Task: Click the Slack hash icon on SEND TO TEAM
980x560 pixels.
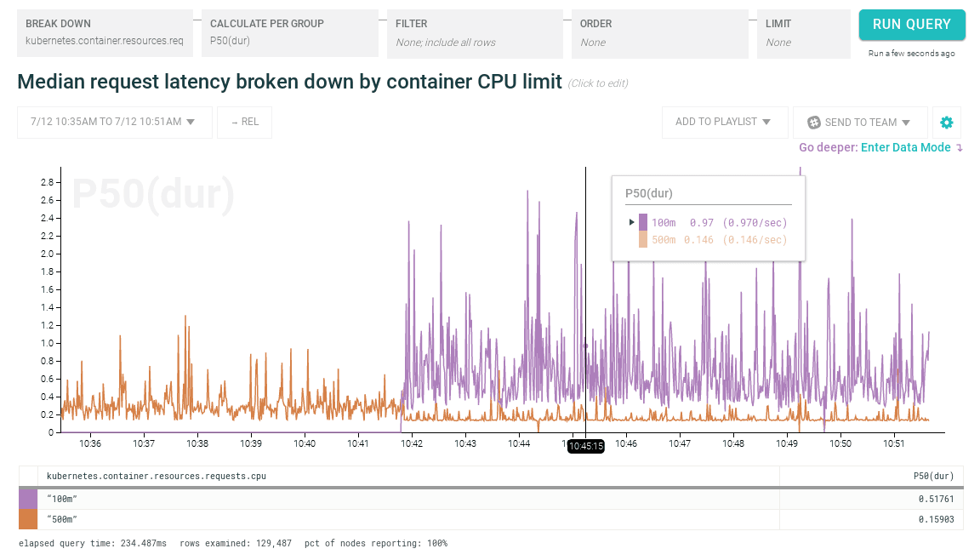Action: click(x=814, y=122)
